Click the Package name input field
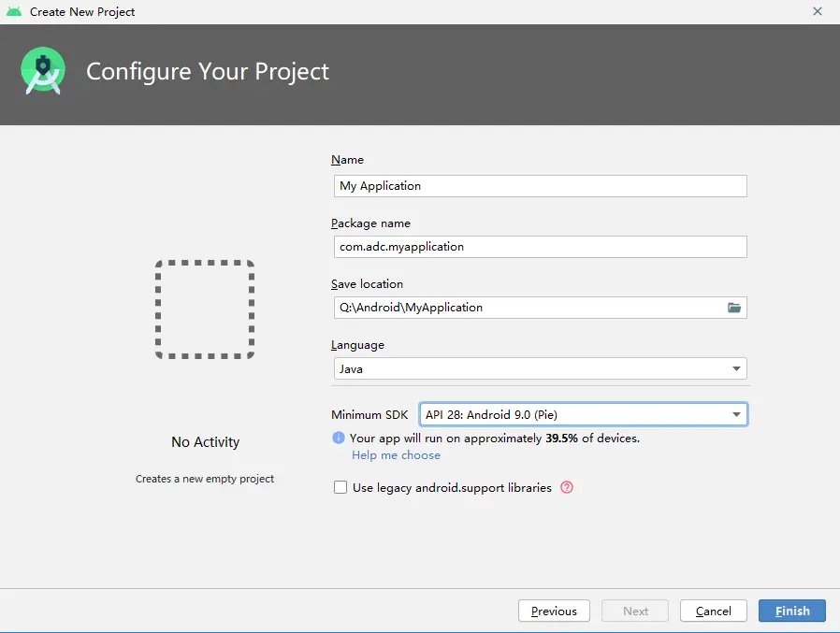 (540, 247)
